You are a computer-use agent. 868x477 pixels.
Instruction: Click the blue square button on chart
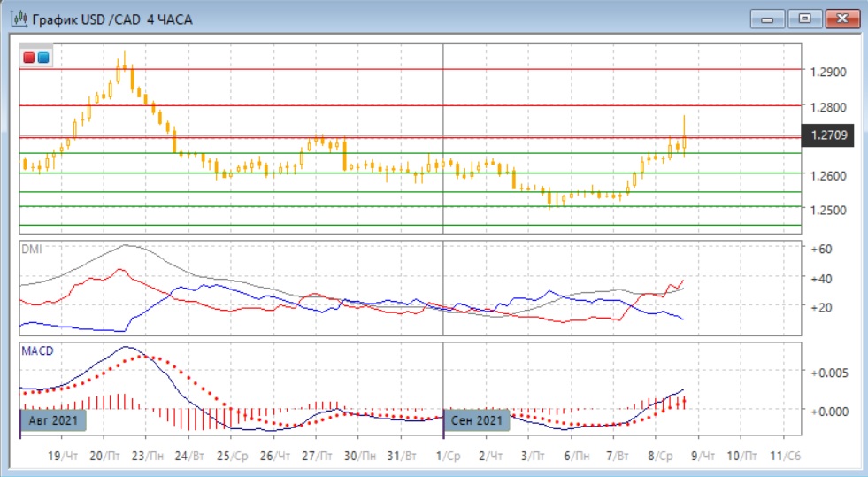(x=42, y=58)
